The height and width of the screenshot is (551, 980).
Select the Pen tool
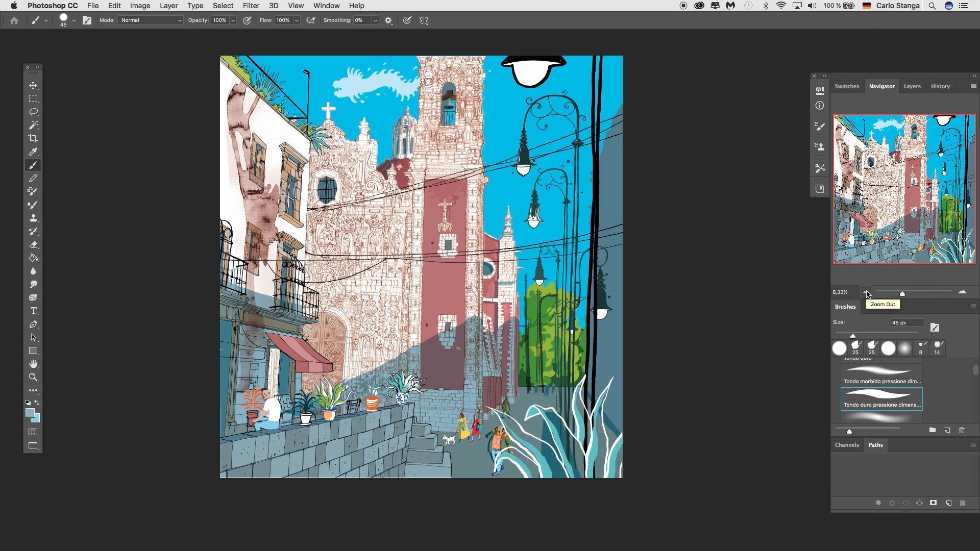pos(33,324)
